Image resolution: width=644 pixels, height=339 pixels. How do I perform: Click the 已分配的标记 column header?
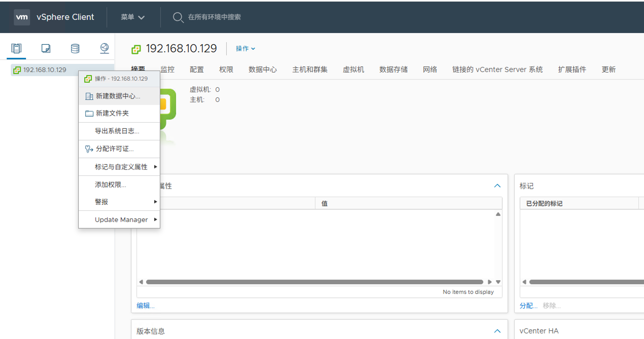579,203
